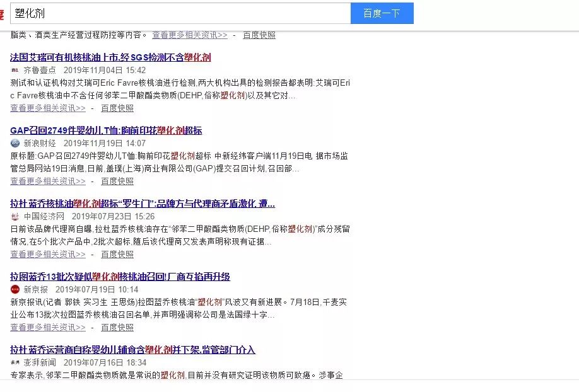The width and height of the screenshot is (579, 392).
Task: Click 查看更多相关资讯 under the 齐鲁壹点 result
Action: 48,108
